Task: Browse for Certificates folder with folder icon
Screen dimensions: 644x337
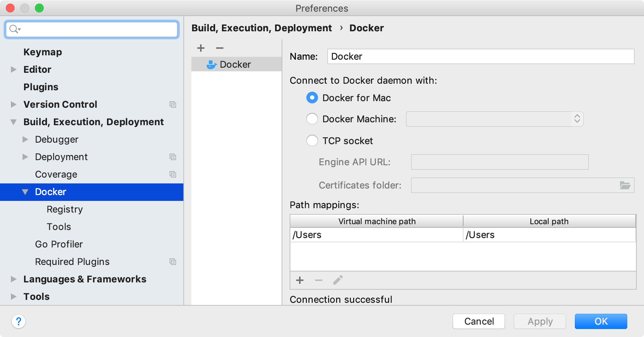Action: [x=625, y=185]
